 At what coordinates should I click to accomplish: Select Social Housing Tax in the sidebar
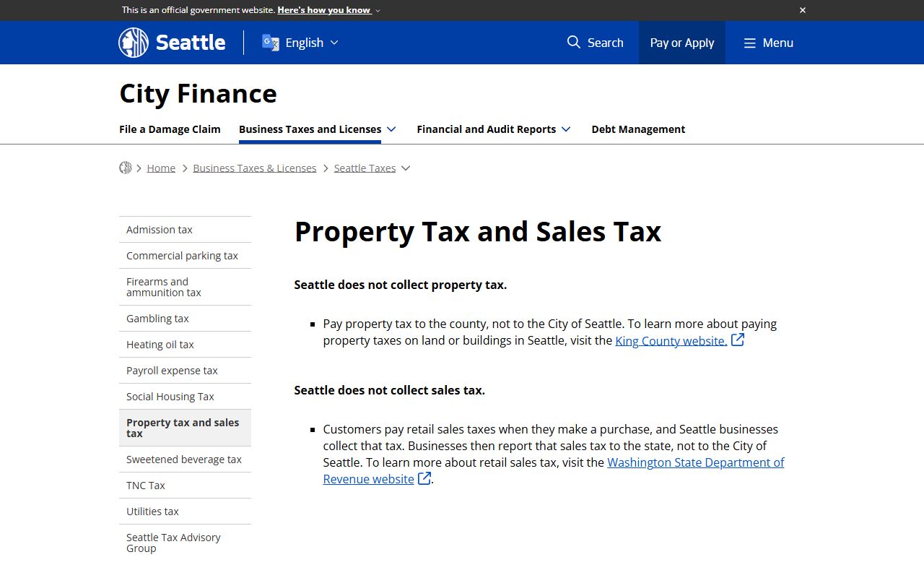coord(185,397)
